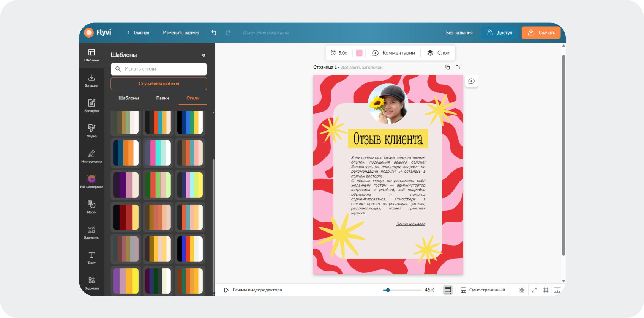
Task: Open the Медиа sidebar panel
Action: [x=92, y=131]
